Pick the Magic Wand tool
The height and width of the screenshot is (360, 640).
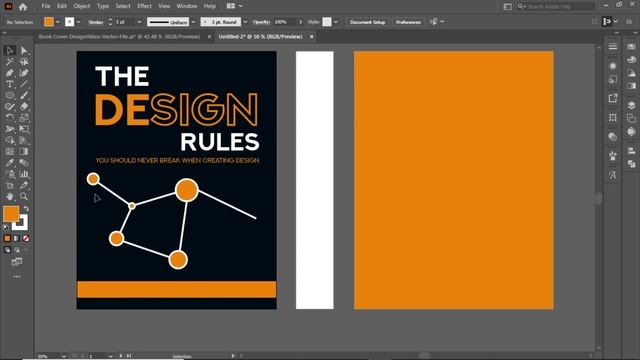click(10, 62)
